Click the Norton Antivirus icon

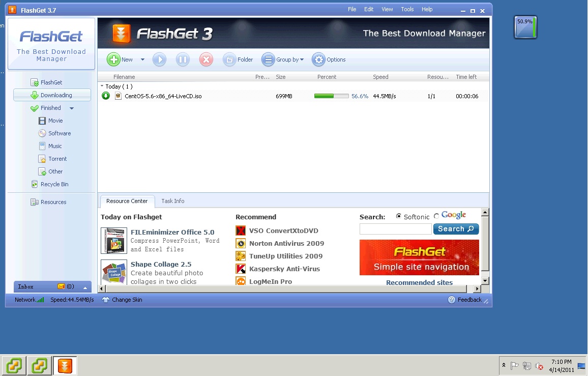tap(241, 243)
